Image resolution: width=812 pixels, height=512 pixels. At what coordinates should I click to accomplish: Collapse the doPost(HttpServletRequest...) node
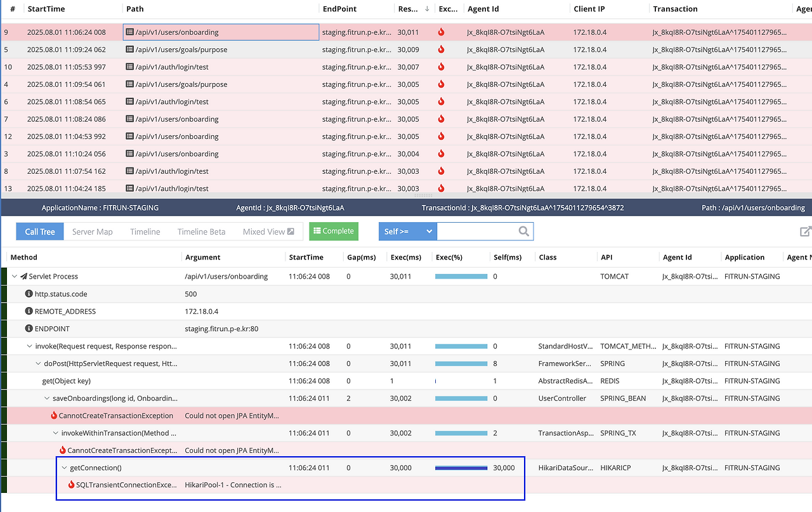(38, 364)
